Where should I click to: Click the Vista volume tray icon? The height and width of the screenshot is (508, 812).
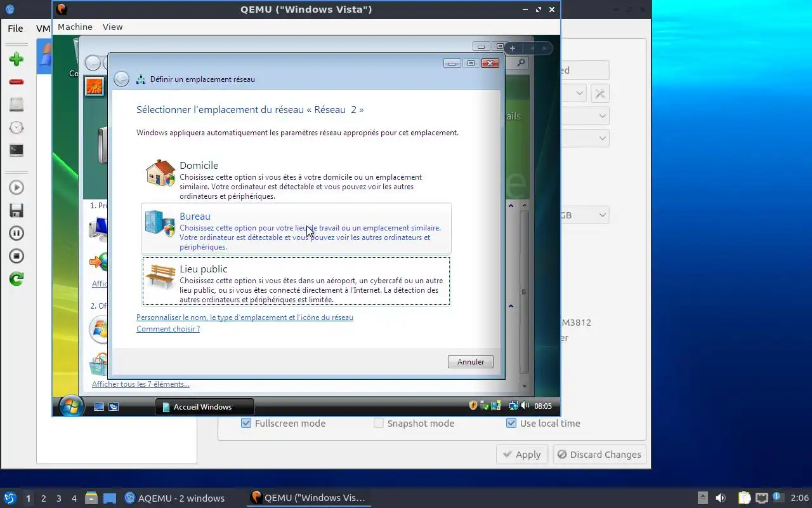point(525,406)
